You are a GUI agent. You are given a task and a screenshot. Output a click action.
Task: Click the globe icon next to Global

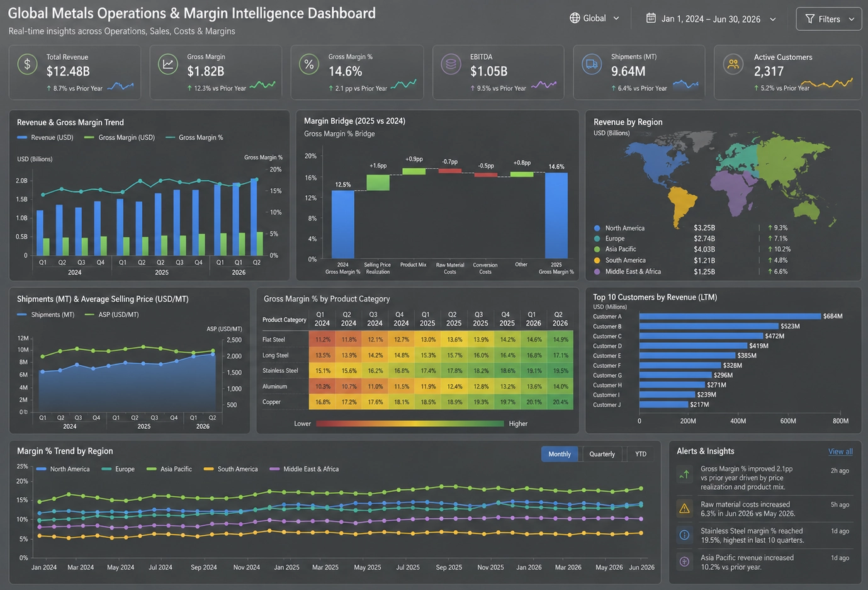tap(575, 18)
